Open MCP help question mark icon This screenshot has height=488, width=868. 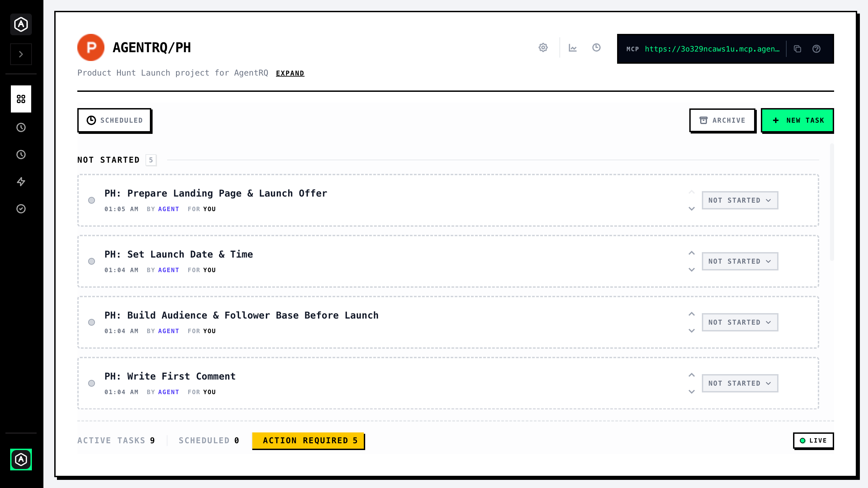coord(816,49)
